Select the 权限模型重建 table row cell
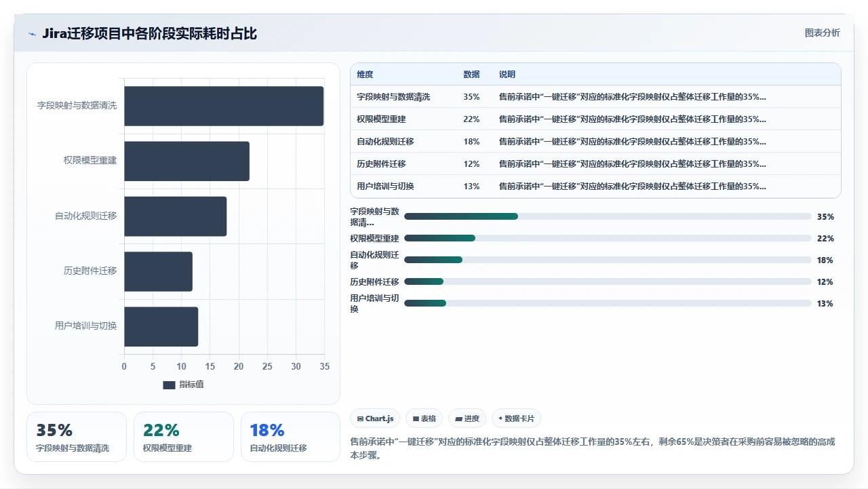 click(x=381, y=119)
